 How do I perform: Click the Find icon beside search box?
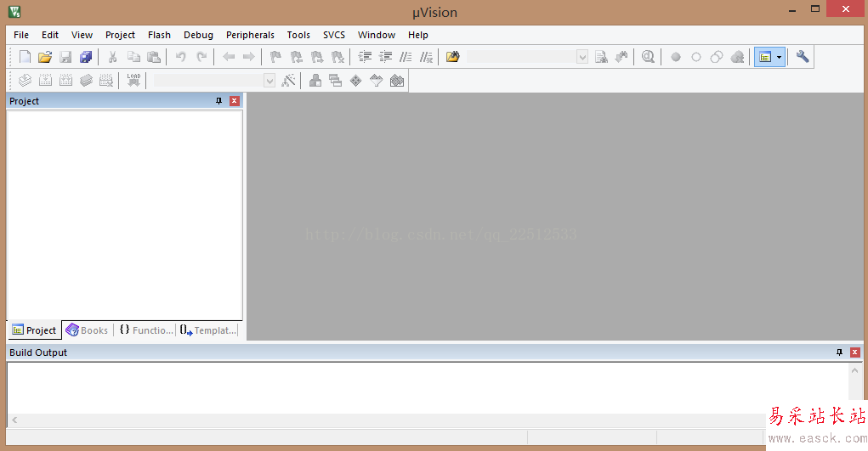pyautogui.click(x=601, y=56)
